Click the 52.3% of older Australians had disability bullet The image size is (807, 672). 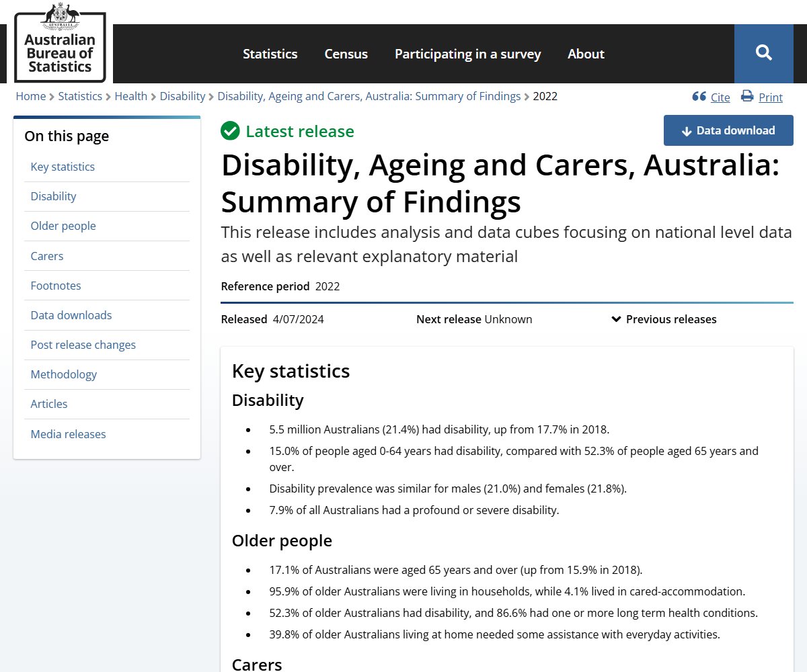(x=513, y=613)
